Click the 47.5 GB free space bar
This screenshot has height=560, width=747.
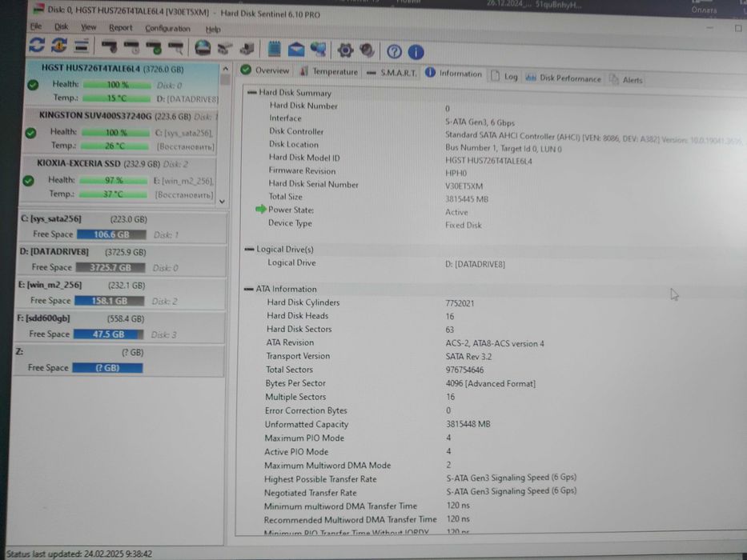108,334
